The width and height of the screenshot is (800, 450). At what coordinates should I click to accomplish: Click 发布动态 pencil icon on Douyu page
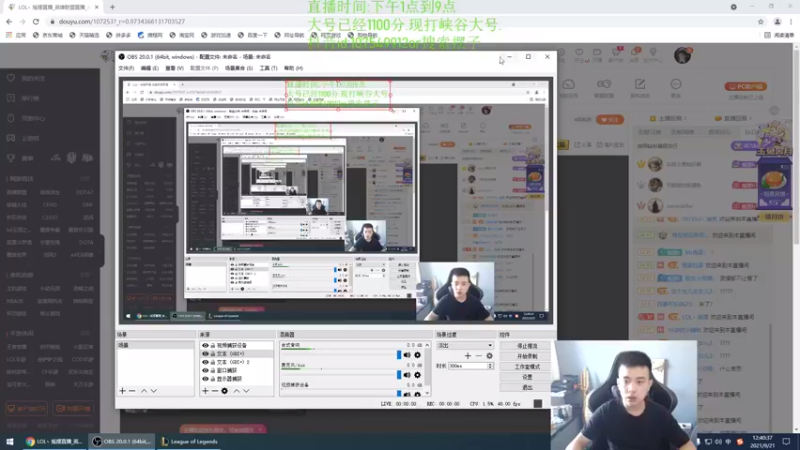[640, 84]
